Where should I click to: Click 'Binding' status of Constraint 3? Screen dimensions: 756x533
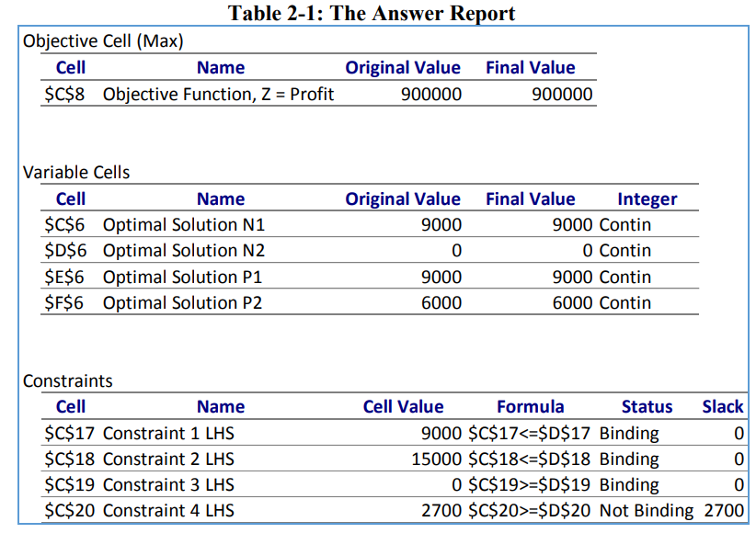coord(629,484)
